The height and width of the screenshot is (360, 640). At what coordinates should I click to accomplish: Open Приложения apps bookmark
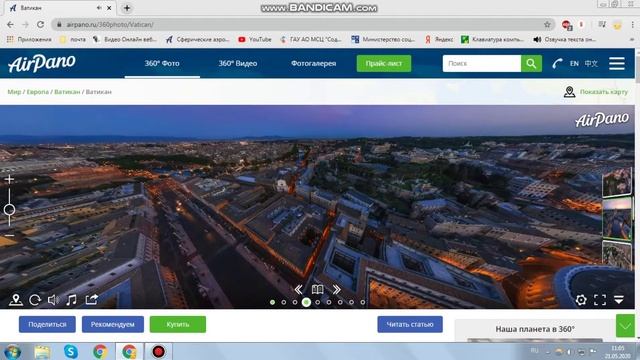point(29,39)
